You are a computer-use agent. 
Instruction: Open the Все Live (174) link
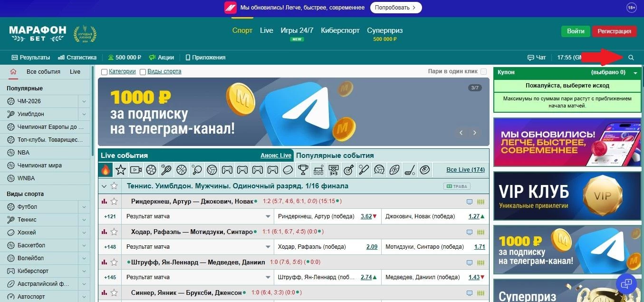[466, 170]
